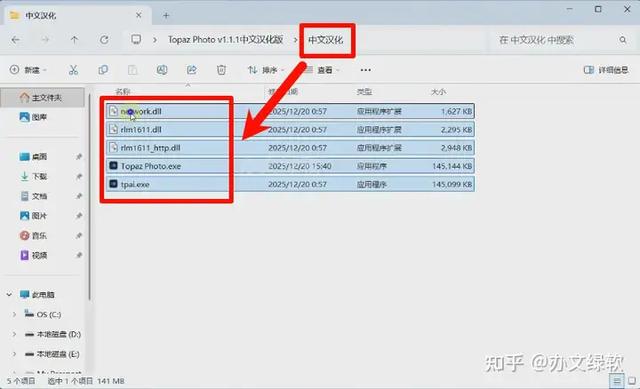
Task: Share the selected files
Action: tap(192, 70)
